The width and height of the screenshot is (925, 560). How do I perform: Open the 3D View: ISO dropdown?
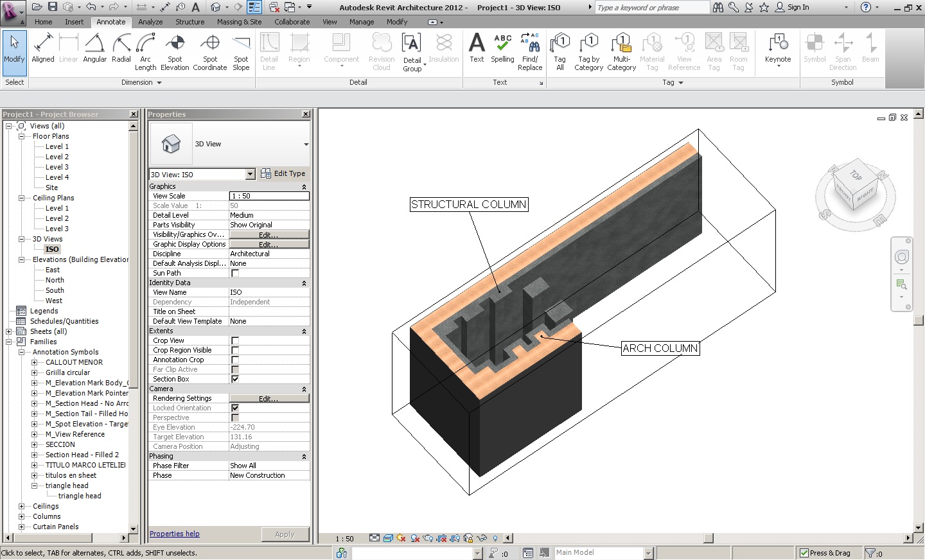[250, 175]
